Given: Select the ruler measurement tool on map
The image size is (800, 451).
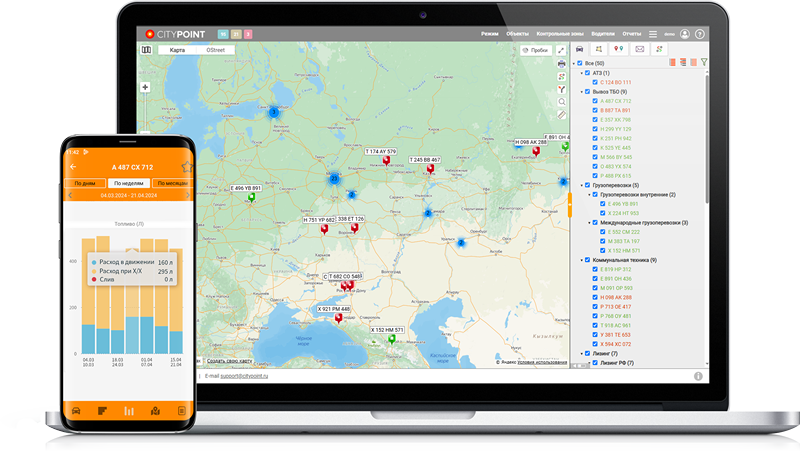Looking at the screenshot, I should [x=562, y=114].
